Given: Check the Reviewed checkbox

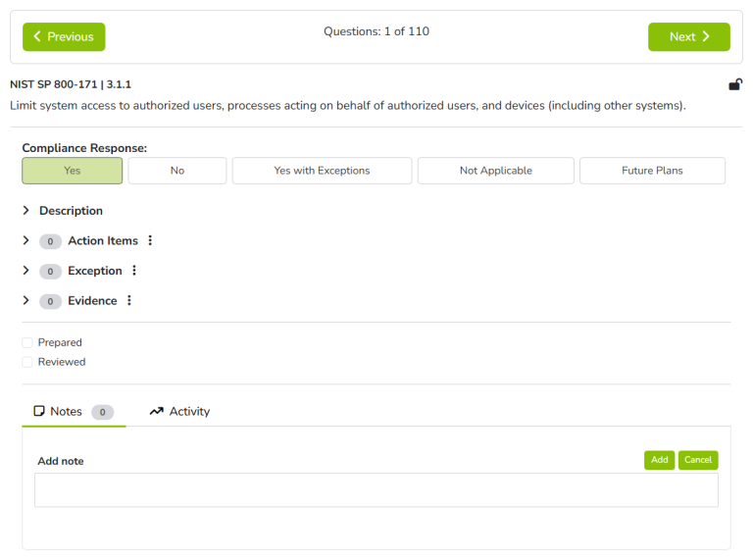Looking at the screenshot, I should [x=27, y=362].
